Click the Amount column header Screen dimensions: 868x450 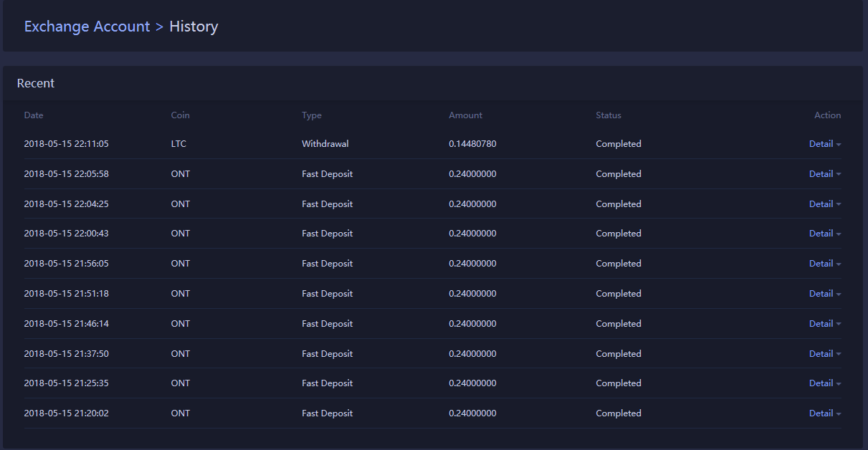pyautogui.click(x=465, y=115)
